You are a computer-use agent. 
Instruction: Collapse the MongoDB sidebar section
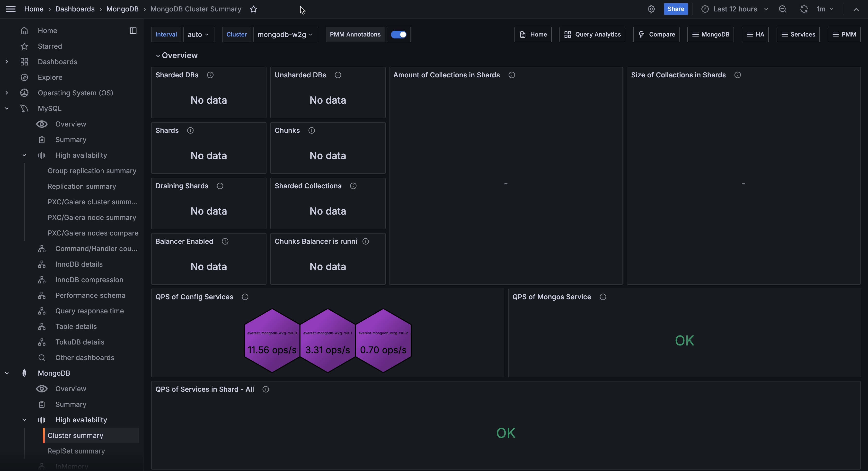tap(7, 373)
